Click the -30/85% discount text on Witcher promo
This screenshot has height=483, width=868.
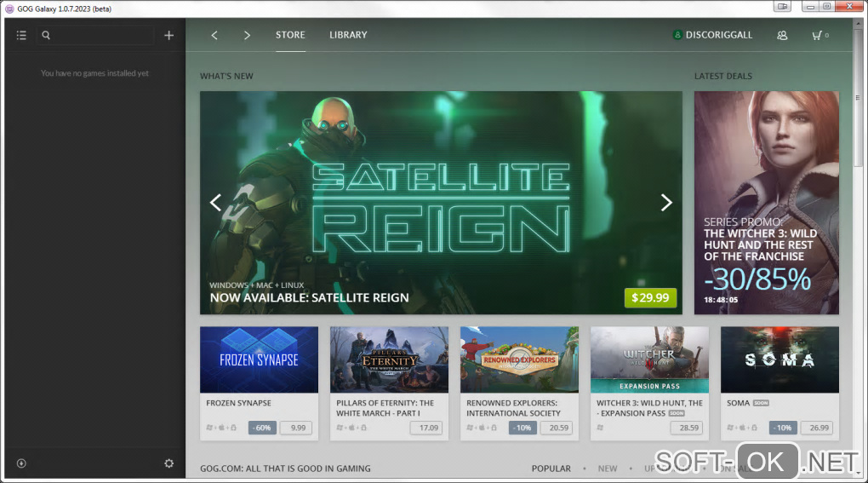pos(757,279)
